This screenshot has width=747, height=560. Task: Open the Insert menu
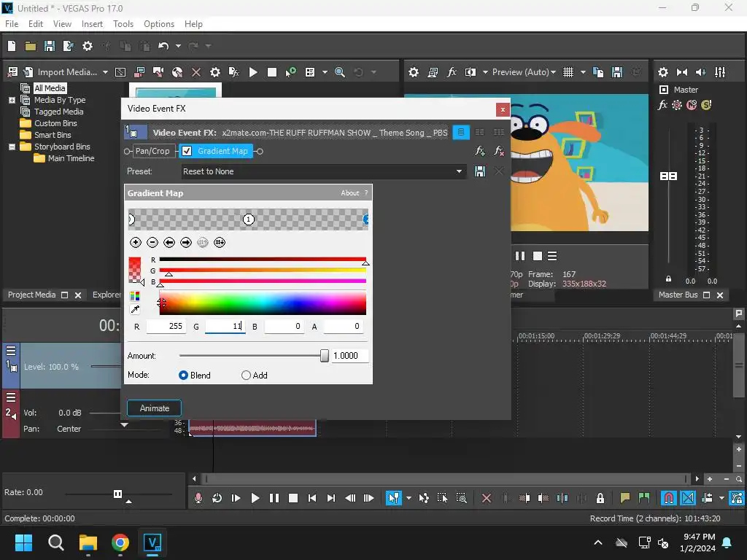92,24
